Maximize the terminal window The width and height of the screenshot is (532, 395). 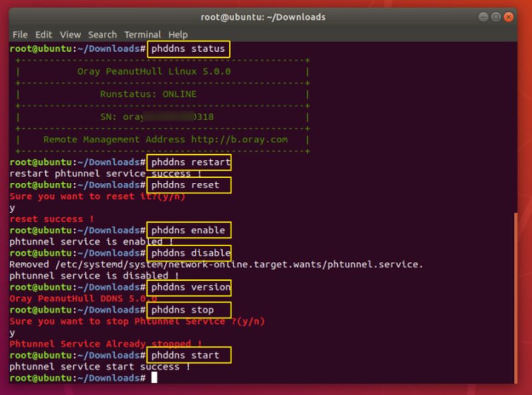(x=495, y=16)
